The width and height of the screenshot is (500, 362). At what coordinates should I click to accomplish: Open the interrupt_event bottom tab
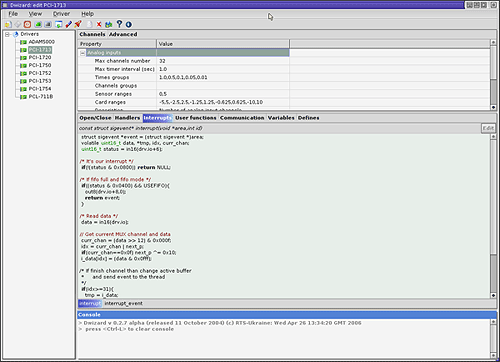(123, 303)
